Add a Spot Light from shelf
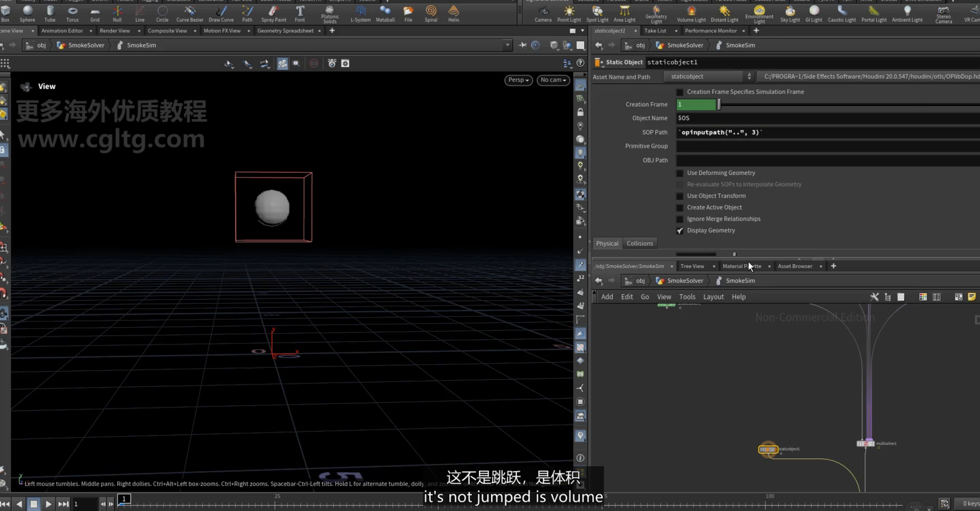Viewport: 980px width, 511px height. (x=597, y=14)
